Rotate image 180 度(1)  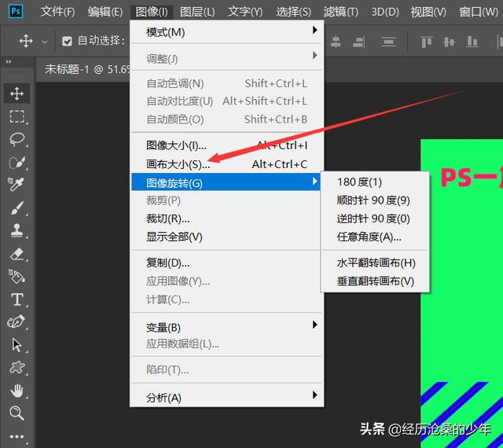click(375, 182)
